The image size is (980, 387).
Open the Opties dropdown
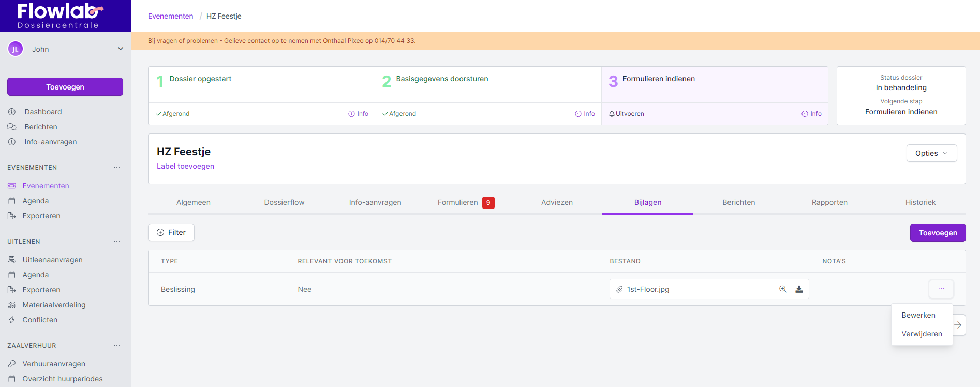[931, 153]
